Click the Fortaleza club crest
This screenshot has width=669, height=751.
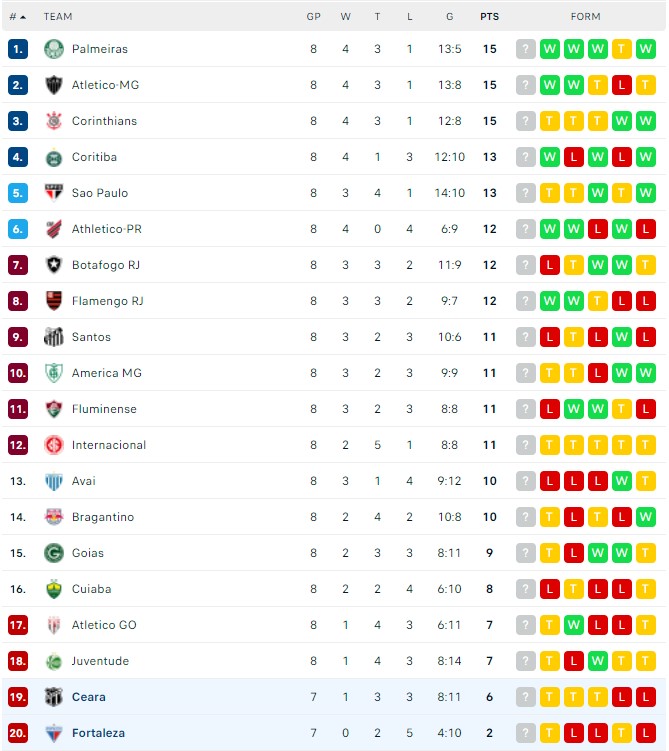[x=54, y=733]
